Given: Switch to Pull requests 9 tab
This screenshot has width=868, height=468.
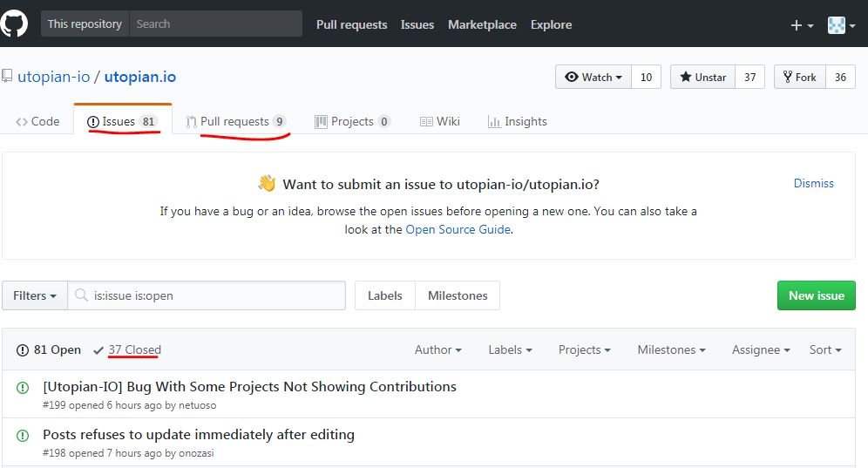Looking at the screenshot, I should pos(236,121).
